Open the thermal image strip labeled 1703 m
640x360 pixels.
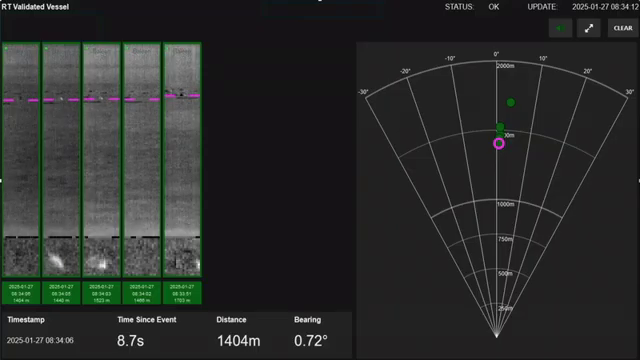182,160
